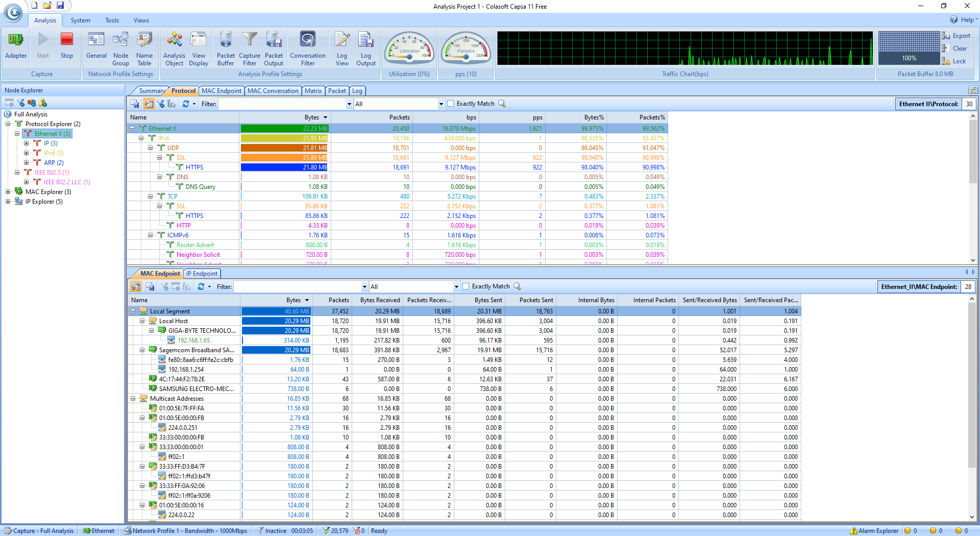
Task: Click protocol panel vertical scrollbar down arrow
Action: pos(973,260)
